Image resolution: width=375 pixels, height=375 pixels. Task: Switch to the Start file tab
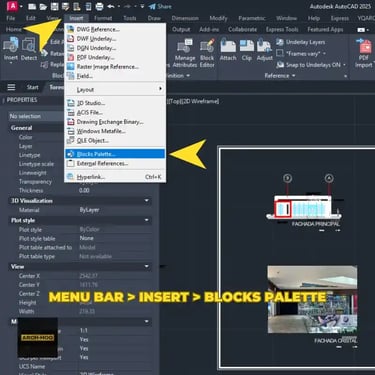[x=32, y=87]
